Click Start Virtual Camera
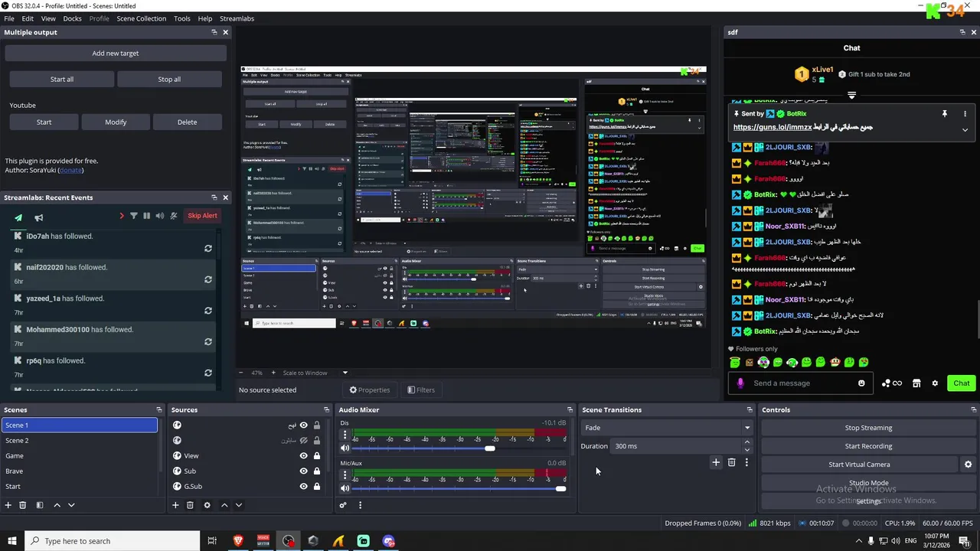The image size is (980, 551). 859,465
